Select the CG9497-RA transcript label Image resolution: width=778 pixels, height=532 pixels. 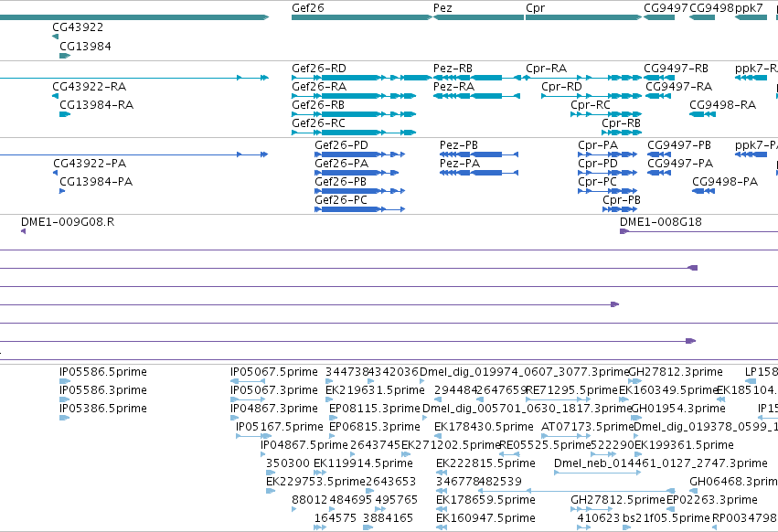click(x=678, y=87)
